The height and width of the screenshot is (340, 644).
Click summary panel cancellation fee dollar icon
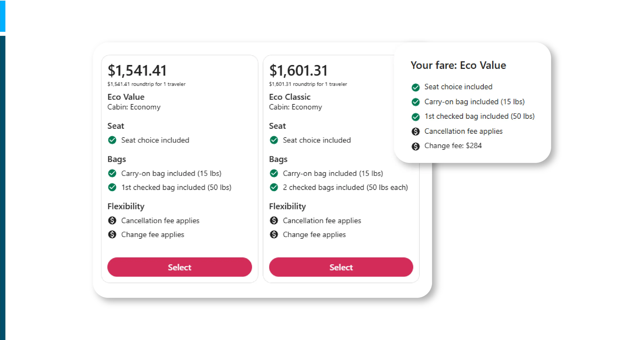pos(416,131)
